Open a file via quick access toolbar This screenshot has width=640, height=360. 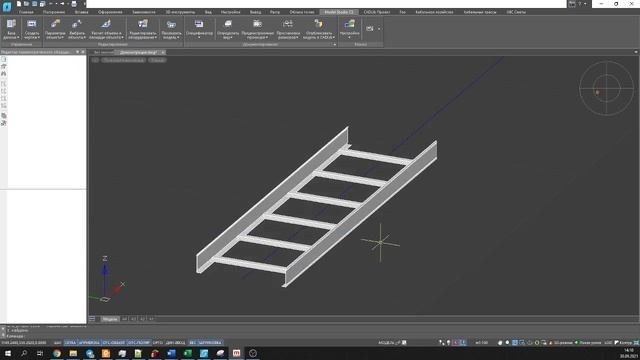[27, 4]
